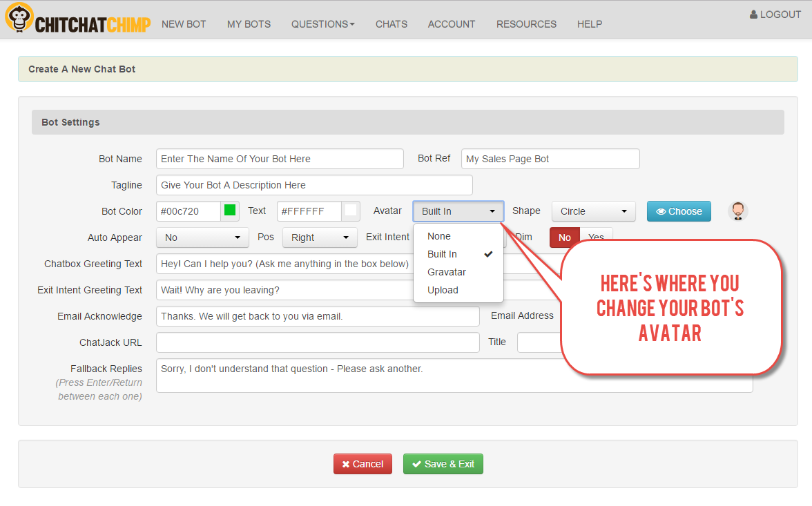This screenshot has width=812, height=506.
Task: Open the Help link
Action: pyautogui.click(x=590, y=24)
